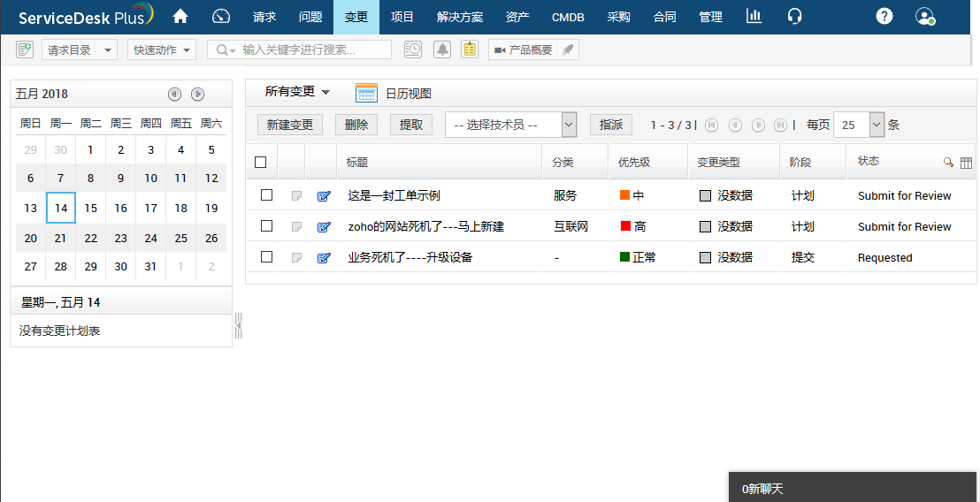The width and height of the screenshot is (980, 502).
Task: Open the 管理 tab
Action: [x=711, y=17]
